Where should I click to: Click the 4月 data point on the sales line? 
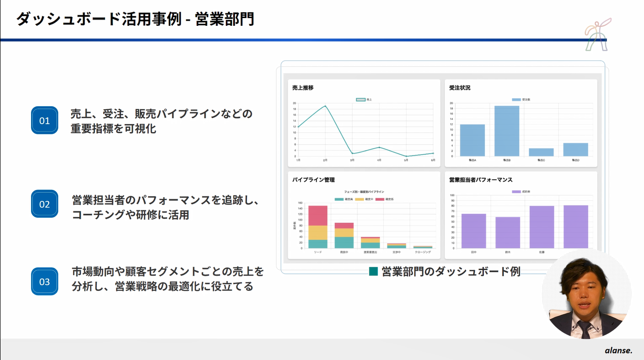[x=379, y=147]
